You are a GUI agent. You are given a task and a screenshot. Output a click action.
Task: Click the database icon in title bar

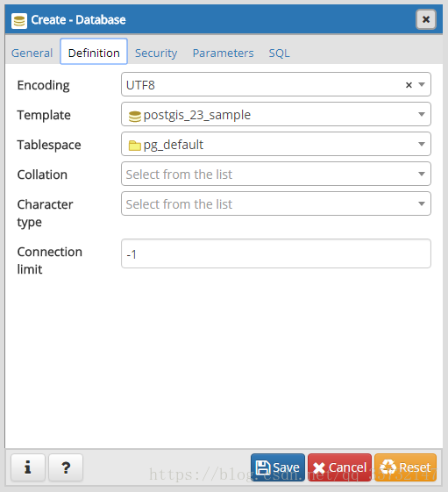pyautogui.click(x=19, y=21)
